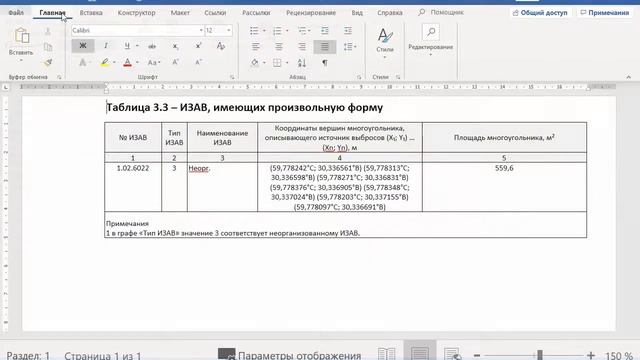Open the Styles (Стили) gallery
This screenshot has height=360, width=640.
385,43
